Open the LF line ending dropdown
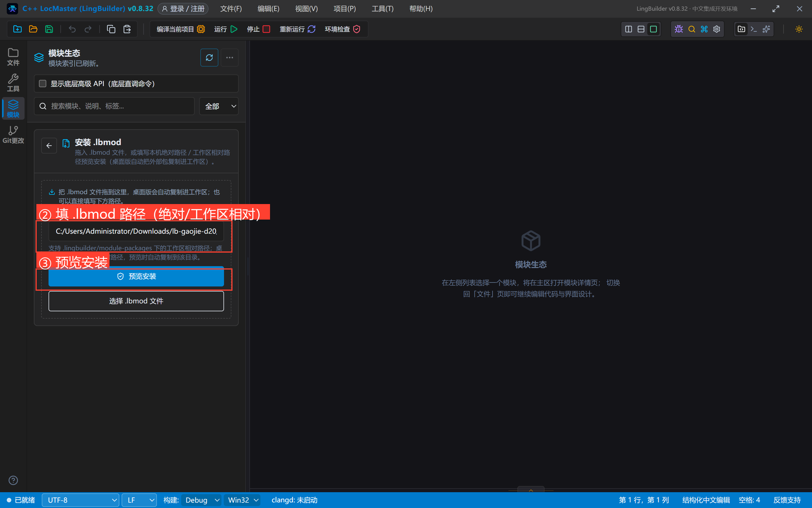Image resolution: width=812 pixels, height=508 pixels. [139, 500]
